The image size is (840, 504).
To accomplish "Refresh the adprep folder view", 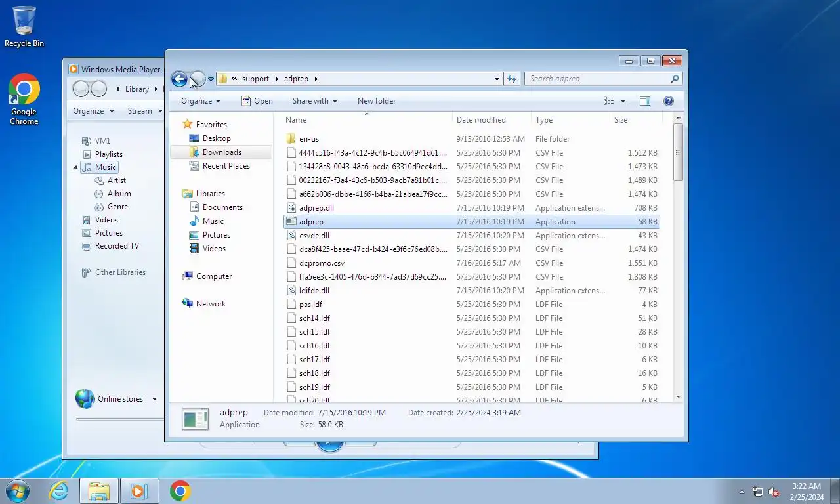I will pos(513,79).
